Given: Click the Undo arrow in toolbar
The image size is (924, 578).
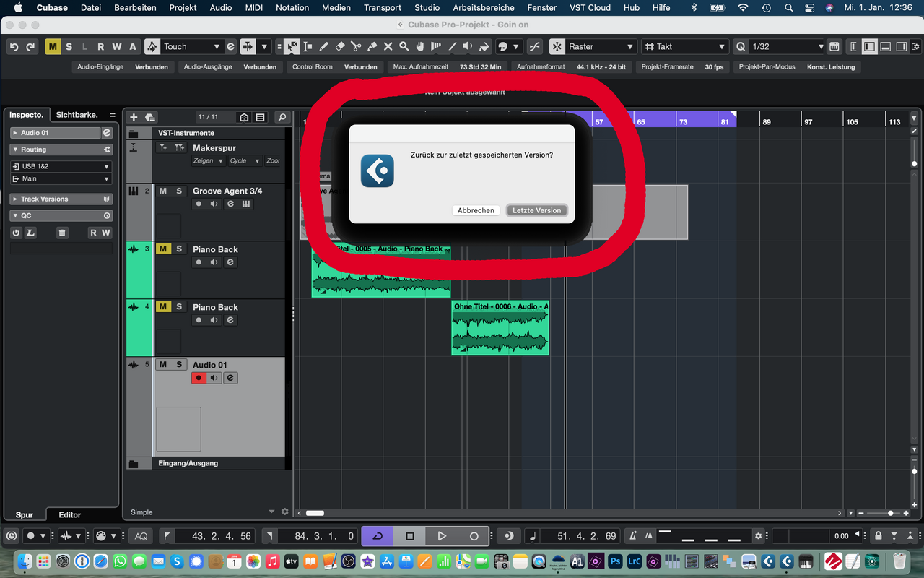Looking at the screenshot, I should click(14, 46).
